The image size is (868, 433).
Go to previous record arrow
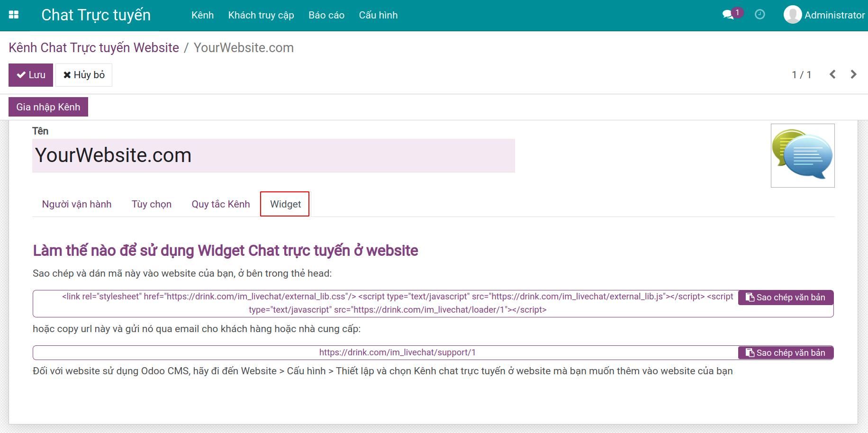832,74
